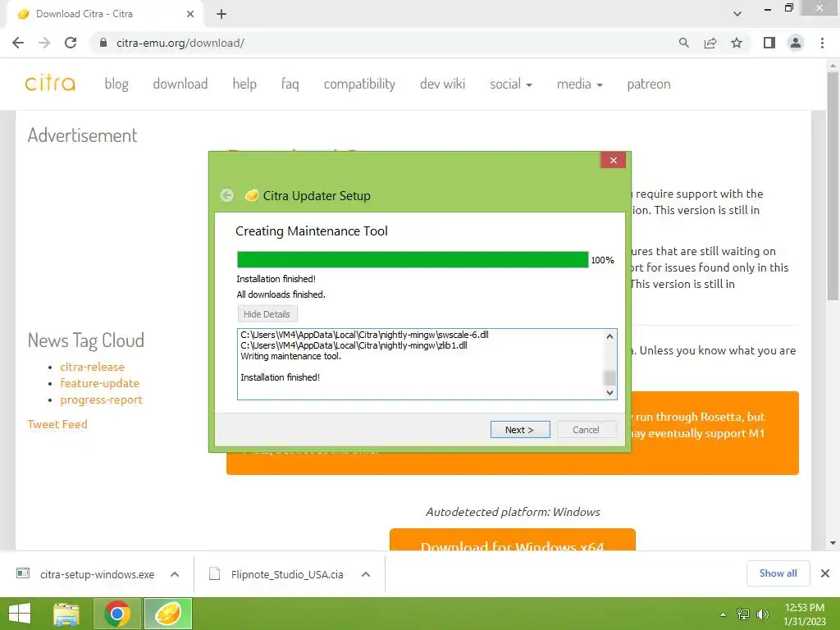Toggle the browser side panel icon

[x=769, y=43]
